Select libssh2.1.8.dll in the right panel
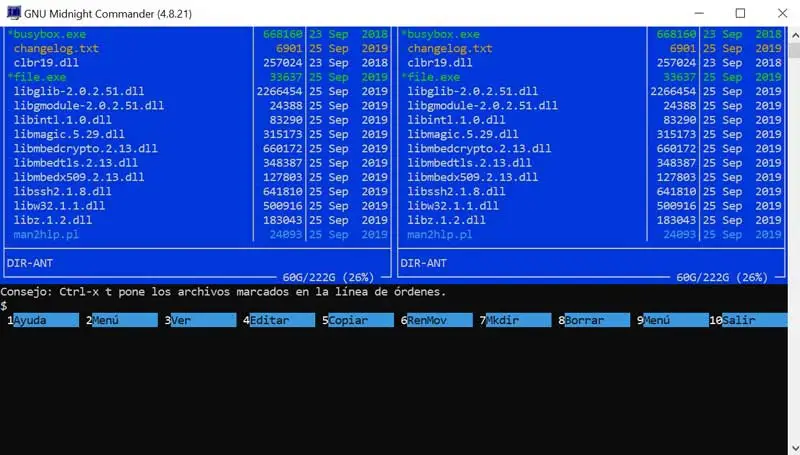Screen dimensions: 800x455 click(x=457, y=191)
